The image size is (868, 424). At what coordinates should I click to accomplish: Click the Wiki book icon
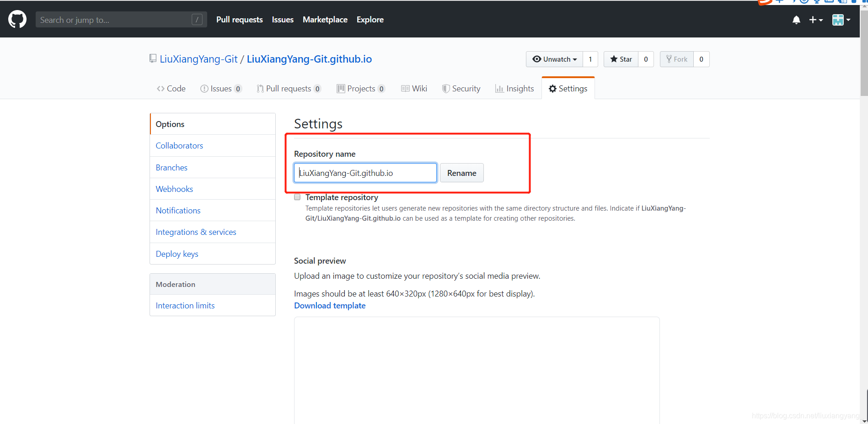405,89
